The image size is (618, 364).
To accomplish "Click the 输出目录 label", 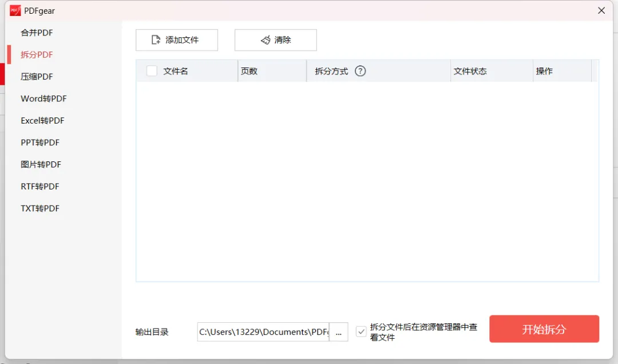I will click(152, 332).
